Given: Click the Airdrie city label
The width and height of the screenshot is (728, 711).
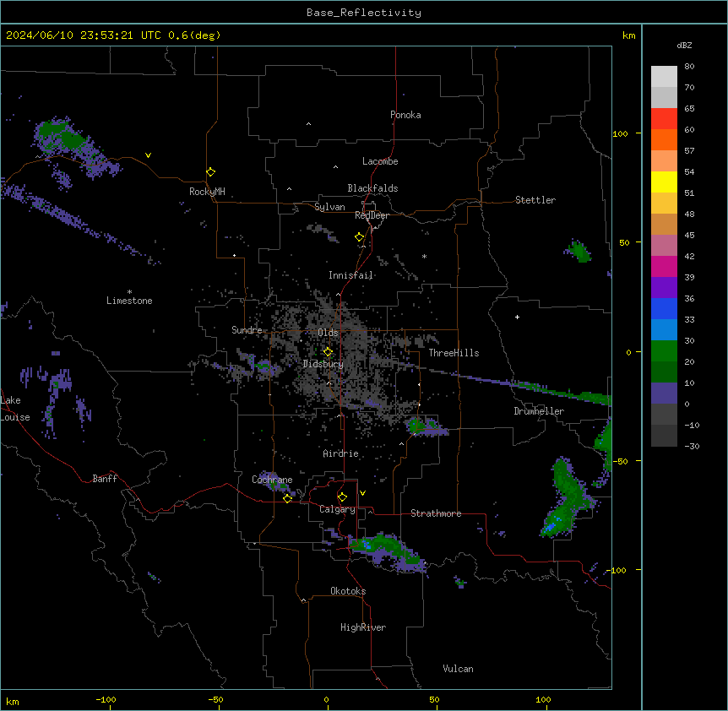Looking at the screenshot, I should pos(340,453).
